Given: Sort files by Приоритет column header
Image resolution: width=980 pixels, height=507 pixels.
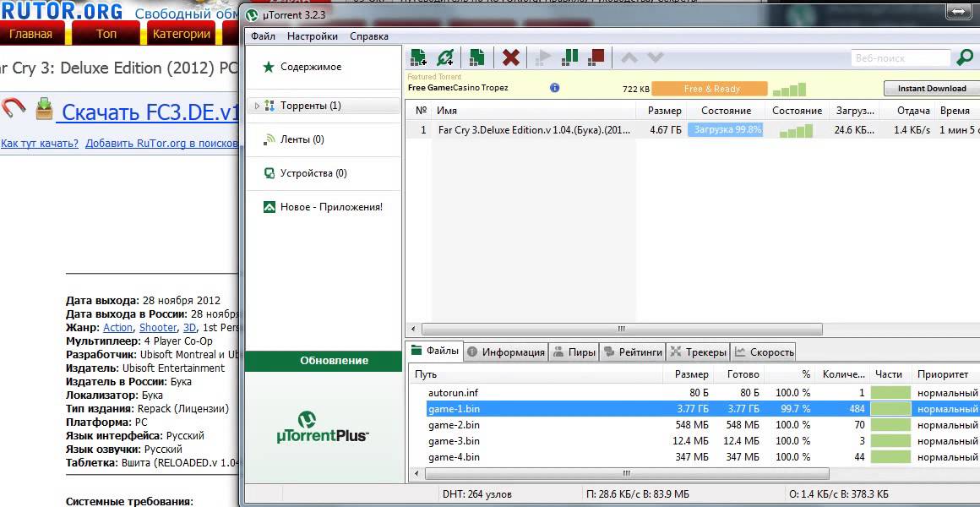Looking at the screenshot, I should pos(945,374).
